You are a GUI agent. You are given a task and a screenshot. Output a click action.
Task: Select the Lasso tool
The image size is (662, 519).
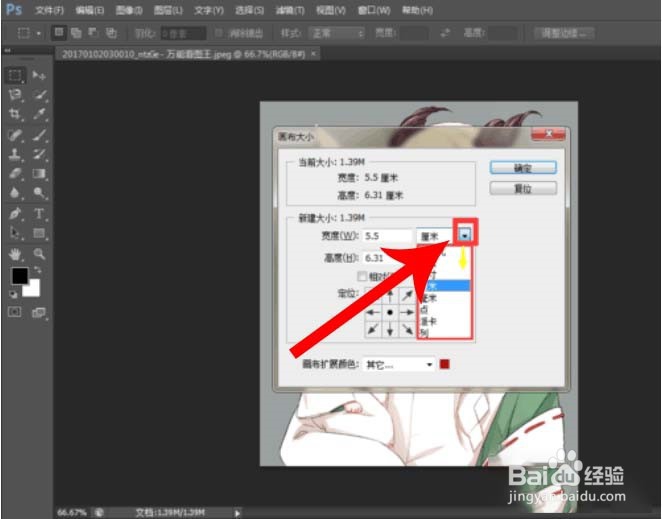15,95
